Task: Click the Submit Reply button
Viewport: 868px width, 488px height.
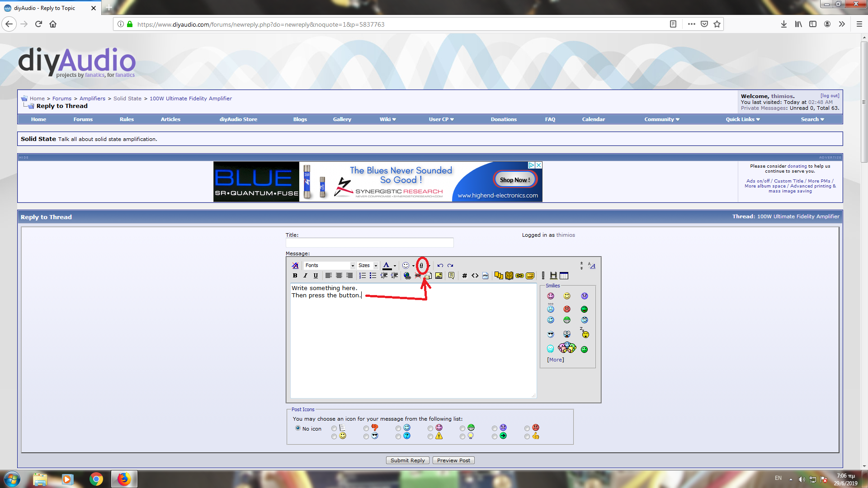Action: [x=408, y=460]
